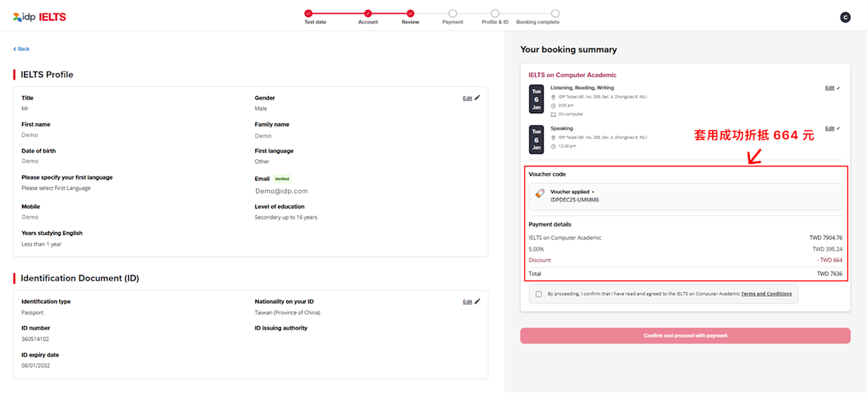
Task: Click the Your booking summary heading
Action: 568,50
